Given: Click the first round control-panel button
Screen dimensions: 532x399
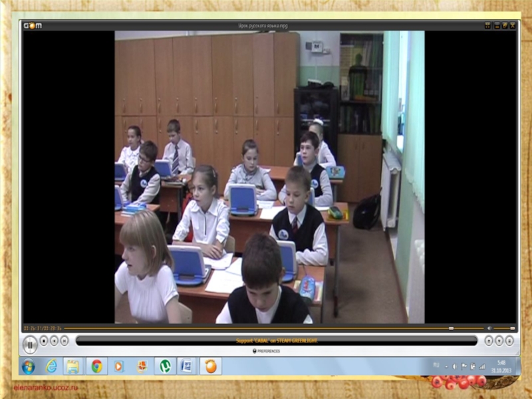Looking at the screenshot, I should (x=488, y=340).
